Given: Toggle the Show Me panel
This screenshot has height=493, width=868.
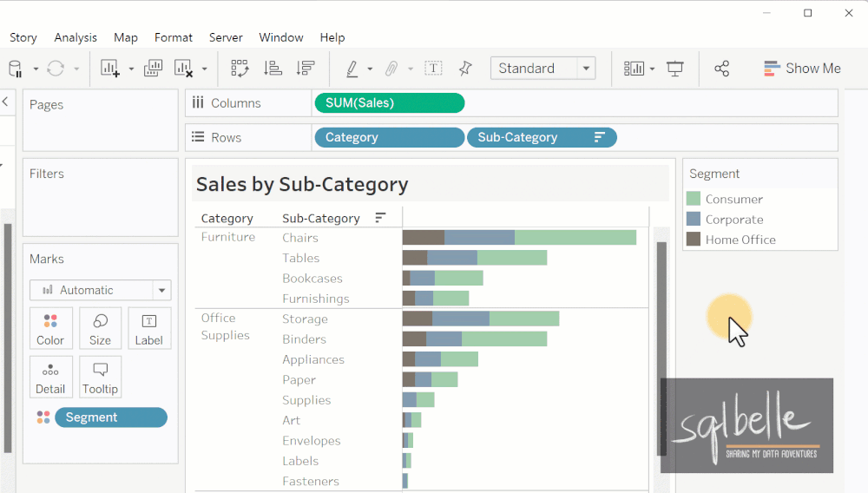Looking at the screenshot, I should [802, 69].
